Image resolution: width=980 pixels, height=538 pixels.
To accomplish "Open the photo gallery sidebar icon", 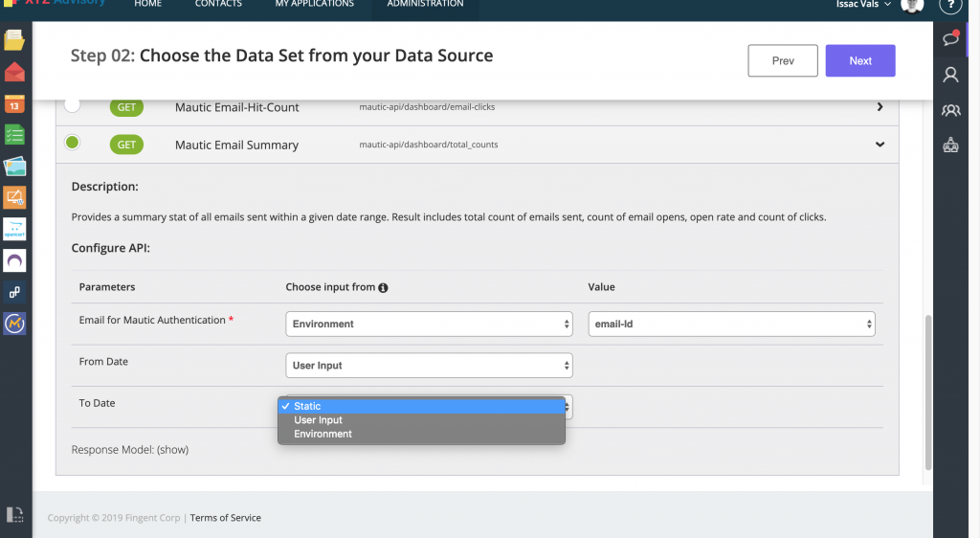I will pos(14,167).
